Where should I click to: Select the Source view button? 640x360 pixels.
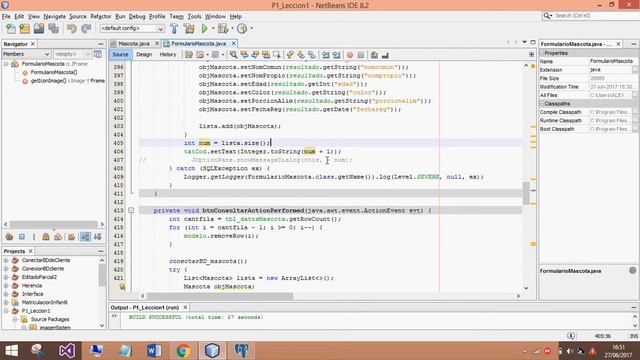coord(120,54)
